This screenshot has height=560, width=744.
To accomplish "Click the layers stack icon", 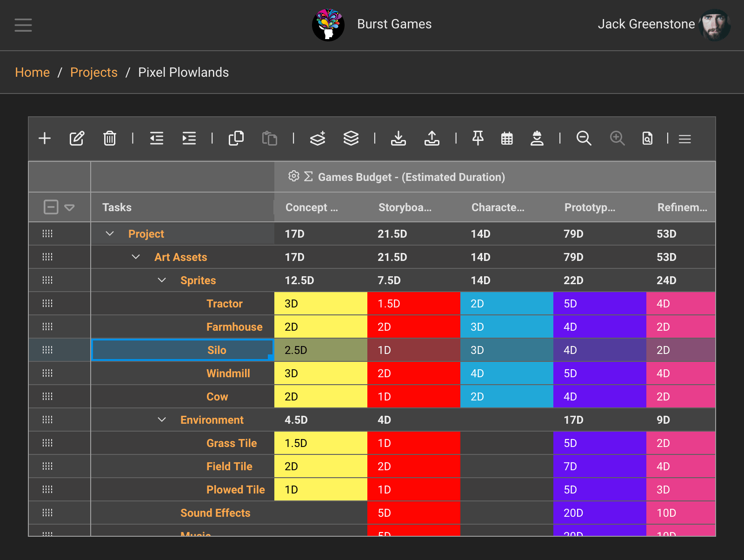I will 351,138.
